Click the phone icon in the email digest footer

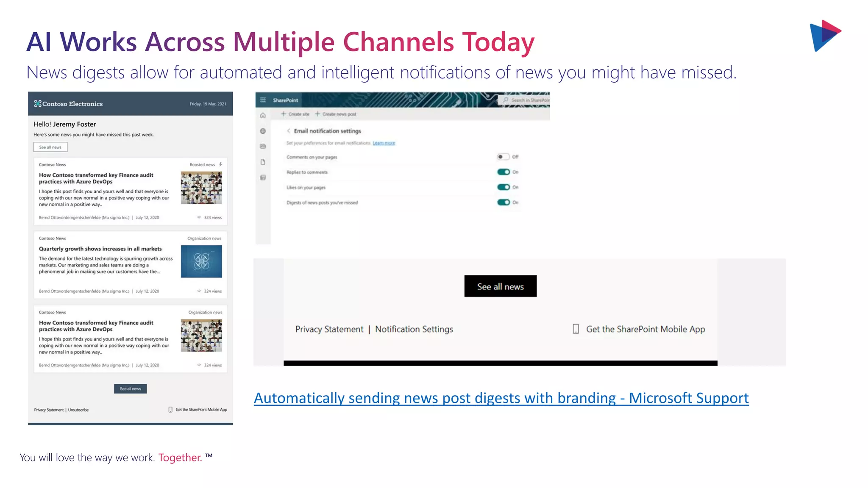pyautogui.click(x=170, y=410)
